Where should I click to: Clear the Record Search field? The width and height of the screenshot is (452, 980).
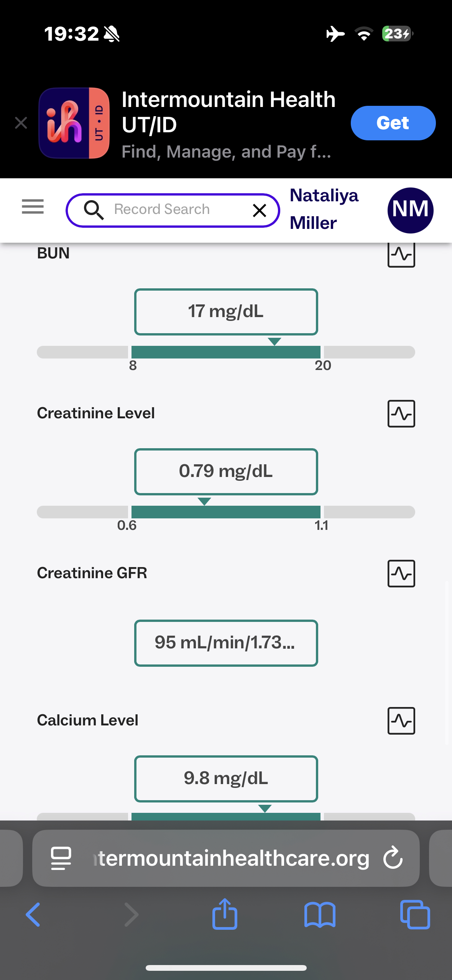pyautogui.click(x=260, y=210)
